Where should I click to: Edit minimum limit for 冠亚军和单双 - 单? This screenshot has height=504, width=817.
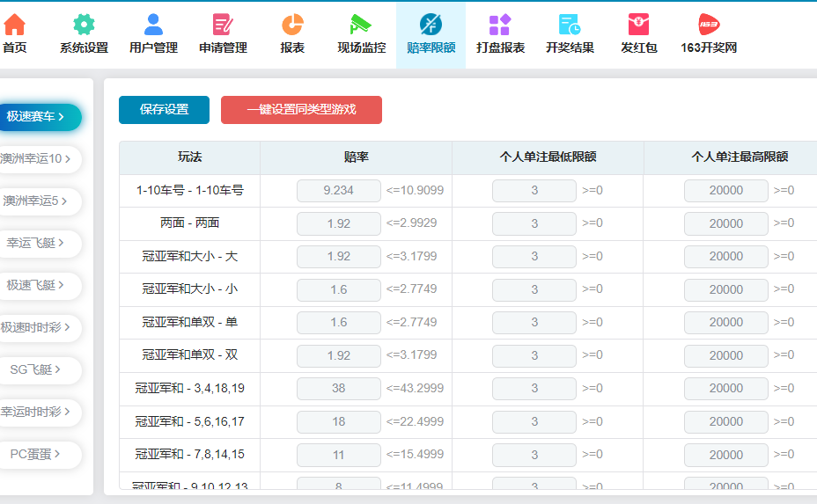[x=534, y=322]
